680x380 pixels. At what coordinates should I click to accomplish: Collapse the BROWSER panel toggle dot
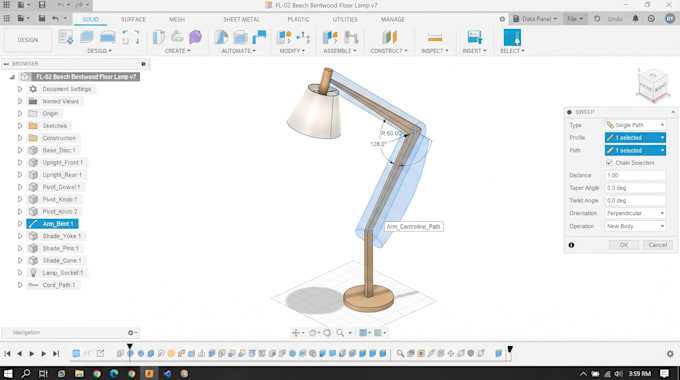pos(144,64)
